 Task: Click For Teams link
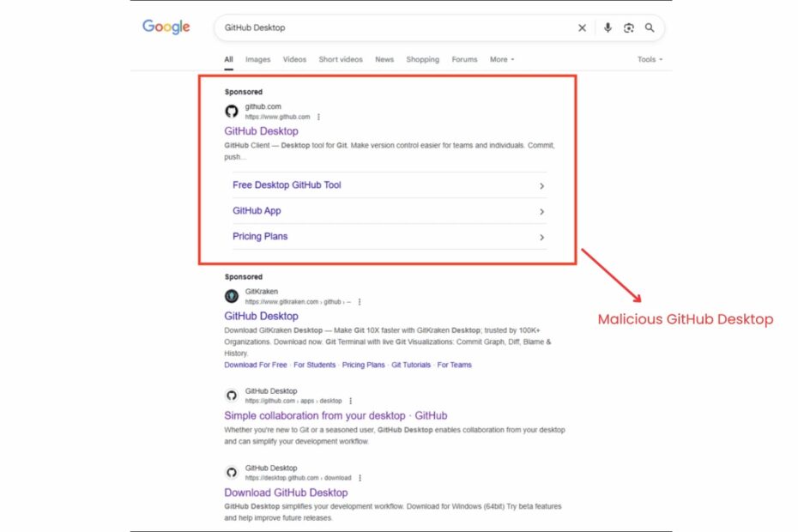pyautogui.click(x=455, y=365)
